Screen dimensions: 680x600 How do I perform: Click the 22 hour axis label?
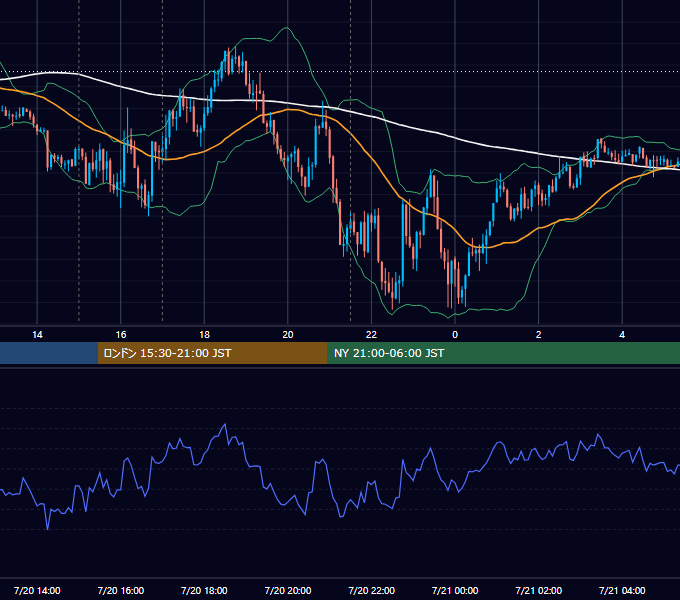(371, 335)
